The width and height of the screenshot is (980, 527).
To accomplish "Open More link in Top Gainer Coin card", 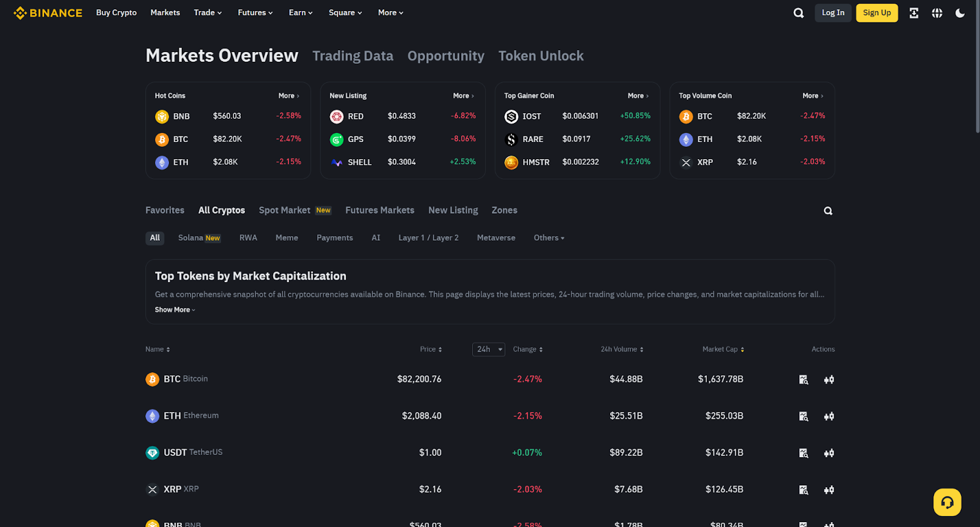I will (638, 95).
